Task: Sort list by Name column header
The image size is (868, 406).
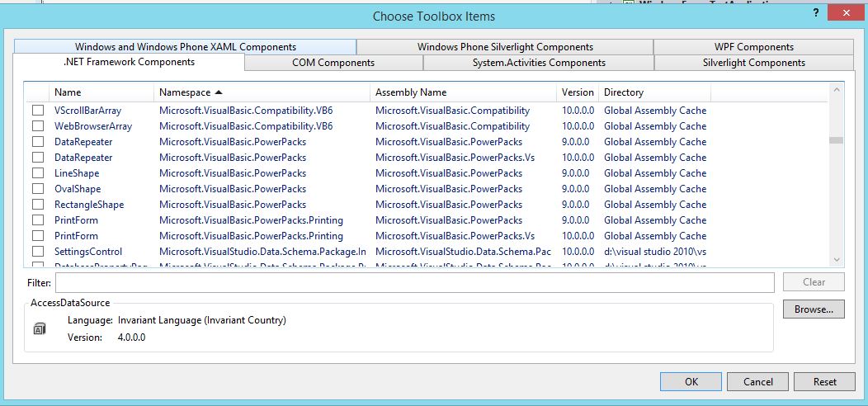Action: [x=68, y=92]
